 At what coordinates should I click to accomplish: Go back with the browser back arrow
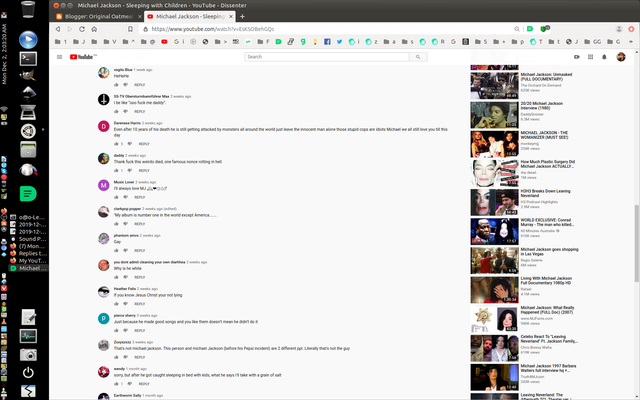58,29
